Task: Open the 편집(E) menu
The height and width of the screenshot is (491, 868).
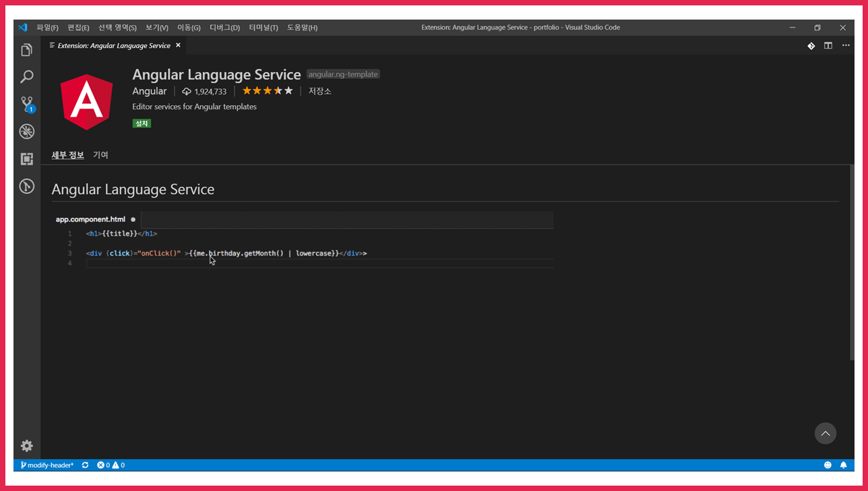Action: (x=78, y=28)
